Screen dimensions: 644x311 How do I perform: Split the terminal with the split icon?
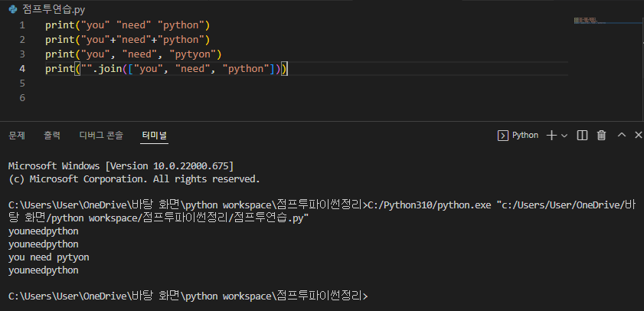(x=582, y=136)
